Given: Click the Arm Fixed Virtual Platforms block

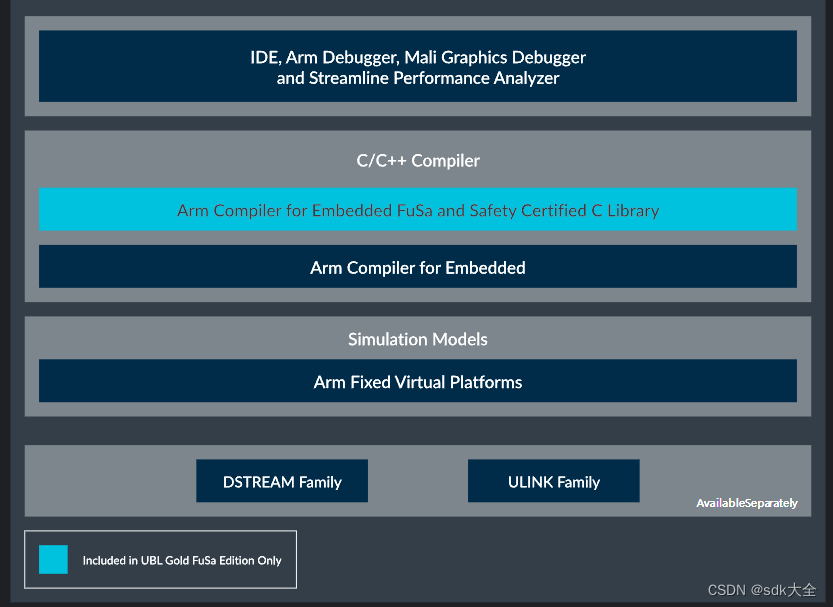Looking at the screenshot, I should [x=417, y=381].
